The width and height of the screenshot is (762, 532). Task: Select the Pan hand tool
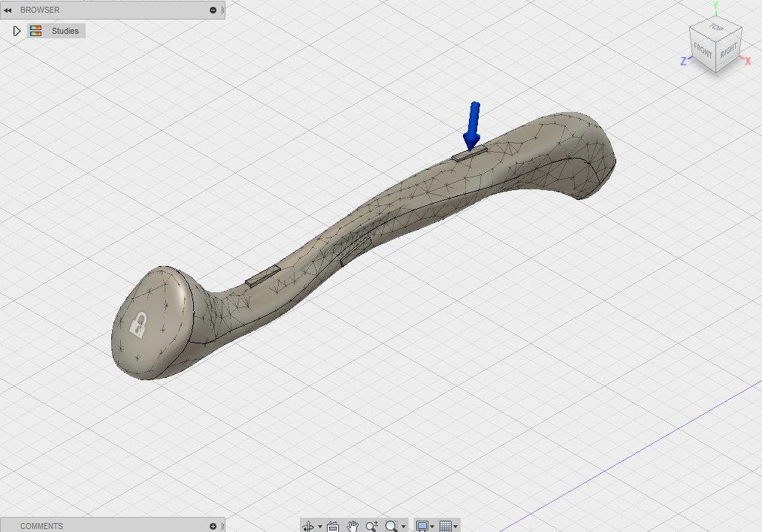click(x=352, y=526)
